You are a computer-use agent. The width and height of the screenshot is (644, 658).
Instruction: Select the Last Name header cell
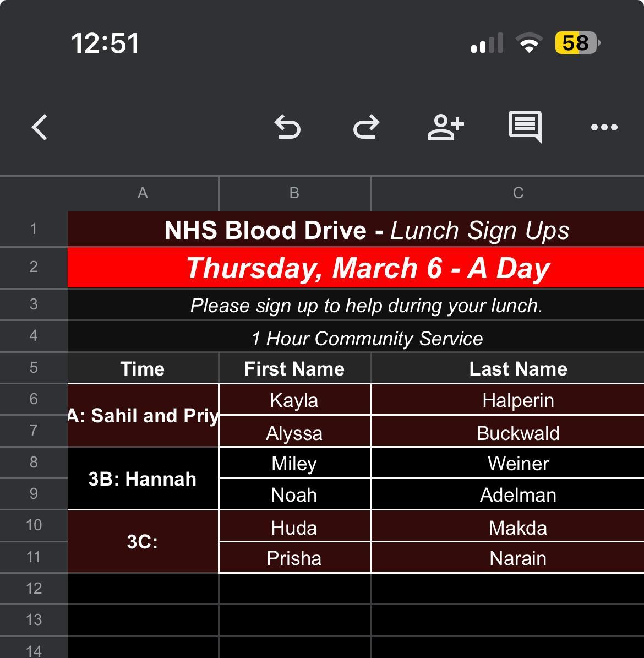tap(518, 369)
